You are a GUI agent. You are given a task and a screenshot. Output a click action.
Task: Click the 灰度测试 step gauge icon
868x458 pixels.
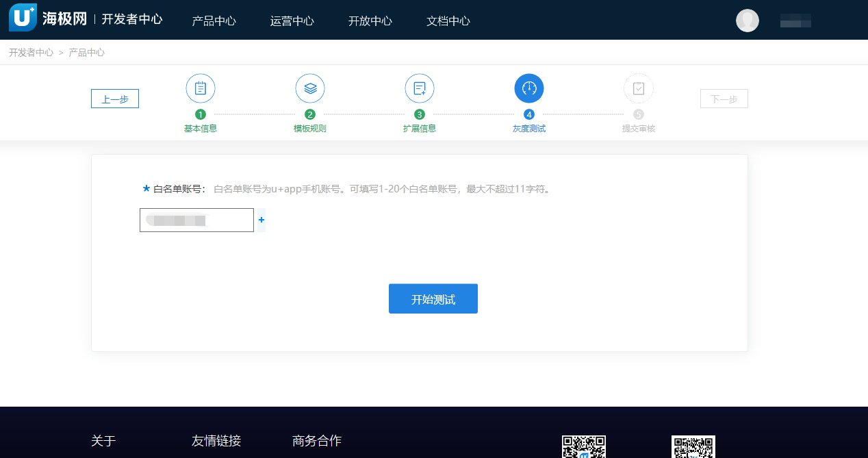click(x=529, y=88)
